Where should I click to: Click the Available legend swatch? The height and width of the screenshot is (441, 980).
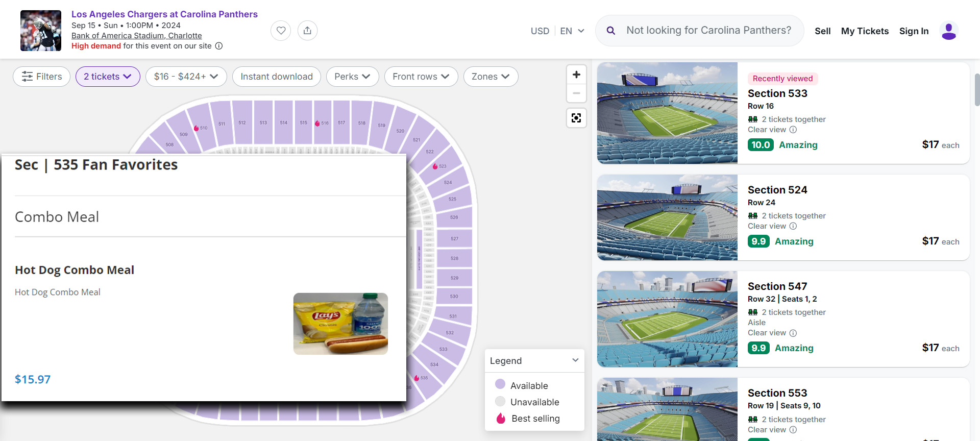[x=500, y=384]
